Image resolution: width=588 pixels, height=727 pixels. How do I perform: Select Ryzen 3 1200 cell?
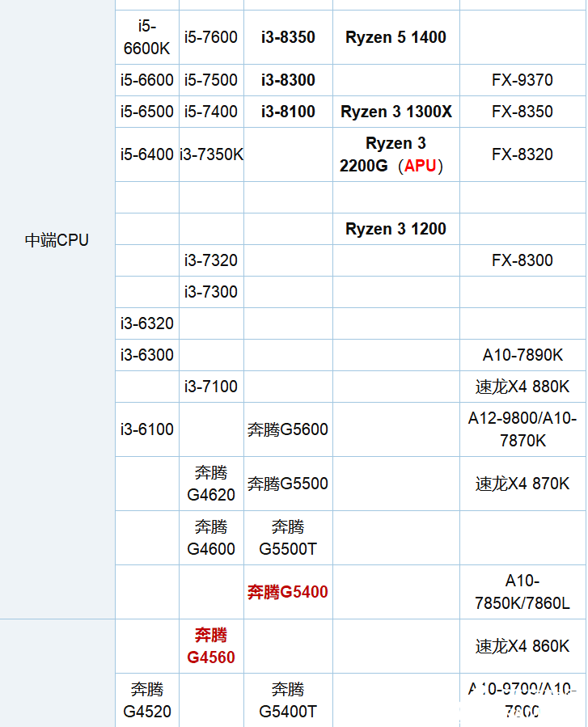(x=396, y=229)
